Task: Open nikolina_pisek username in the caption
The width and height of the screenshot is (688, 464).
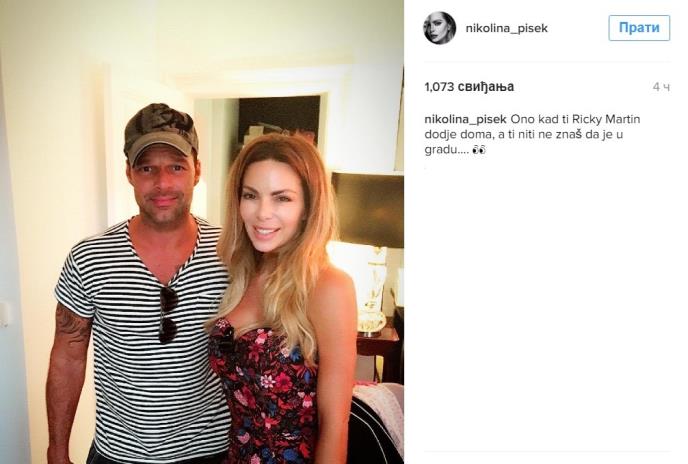Action: [x=466, y=119]
